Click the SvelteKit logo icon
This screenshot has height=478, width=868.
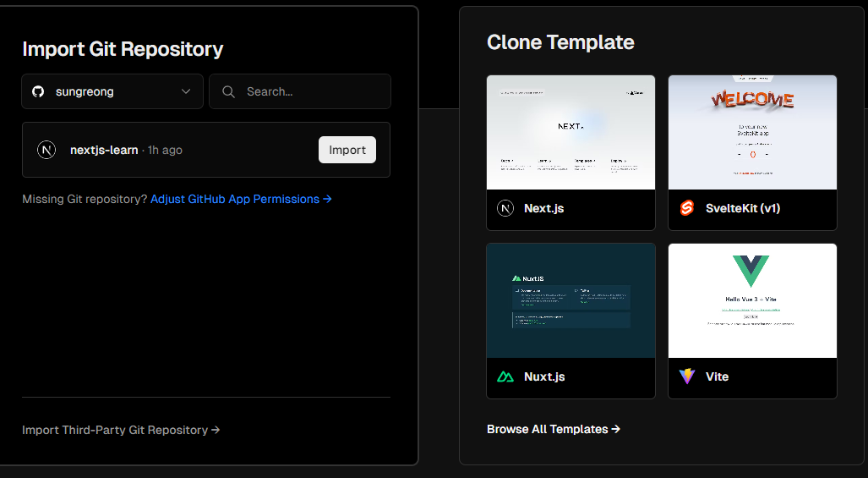click(x=687, y=208)
